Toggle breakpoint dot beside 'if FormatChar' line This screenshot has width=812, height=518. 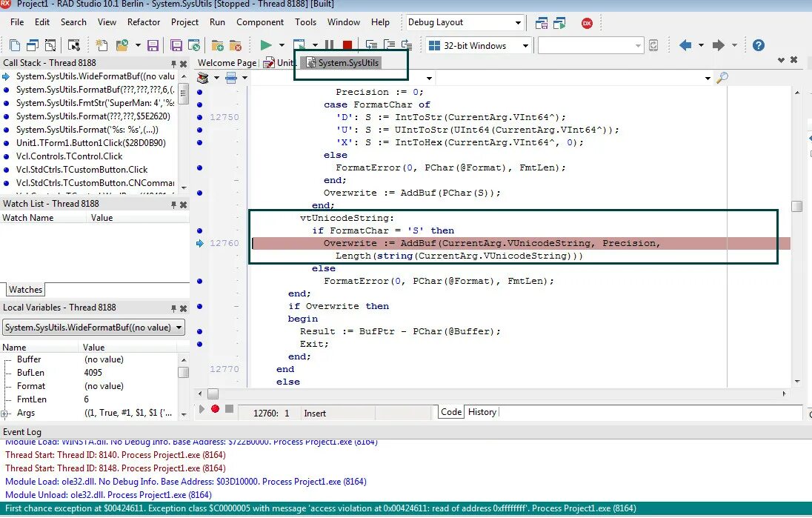tap(200, 230)
